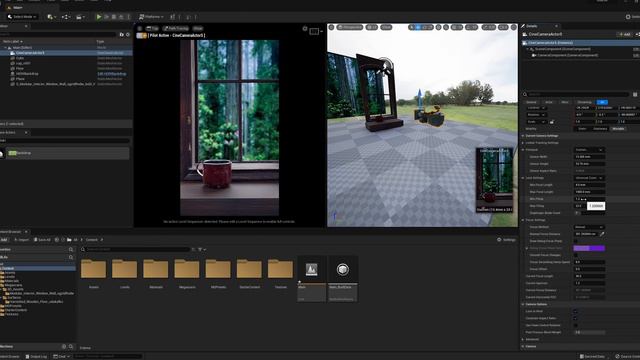The height and width of the screenshot is (360, 640).
Task: Pick focus distance with the eyedropper icon
Action: [602, 234]
